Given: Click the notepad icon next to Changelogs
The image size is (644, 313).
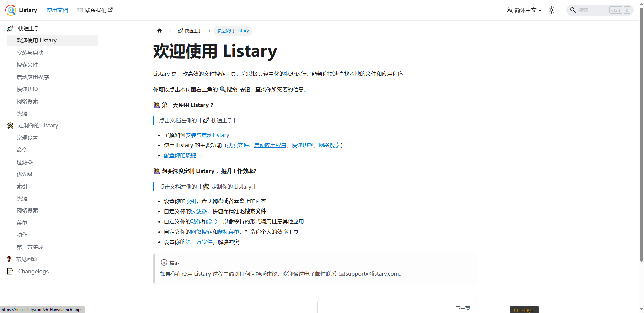Looking at the screenshot, I should 10,271.
